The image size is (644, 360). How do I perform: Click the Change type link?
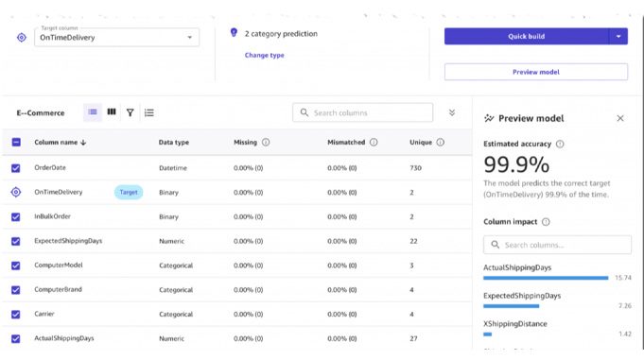click(264, 55)
